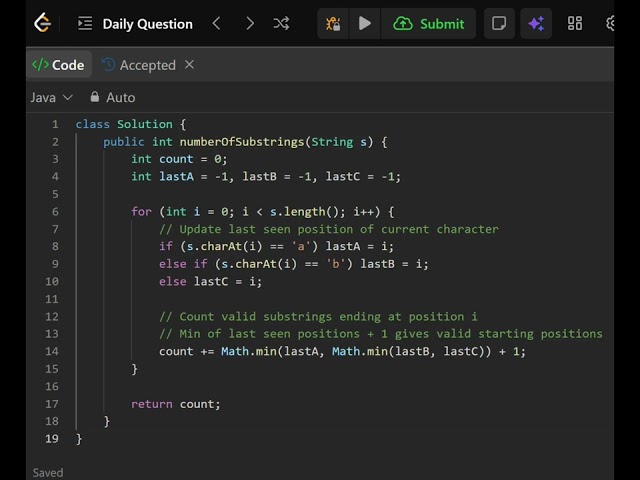Open the layout grid icon
The width and height of the screenshot is (640, 480).
(575, 24)
